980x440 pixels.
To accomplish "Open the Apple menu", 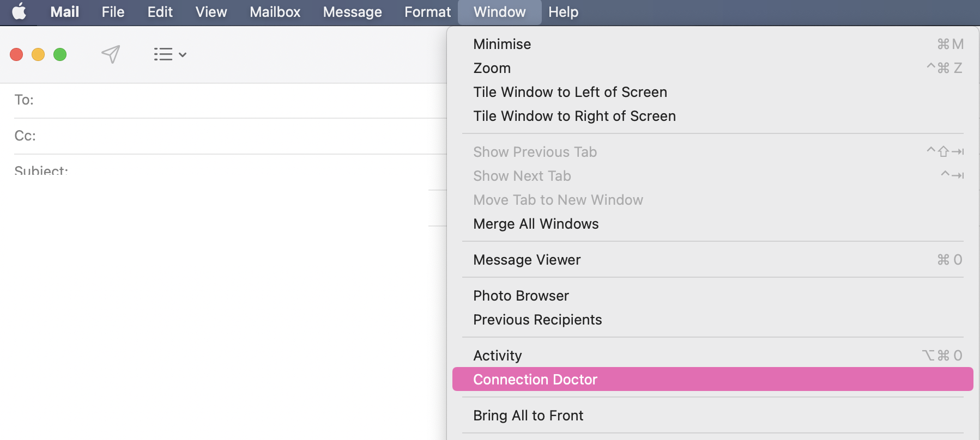I will 19,12.
